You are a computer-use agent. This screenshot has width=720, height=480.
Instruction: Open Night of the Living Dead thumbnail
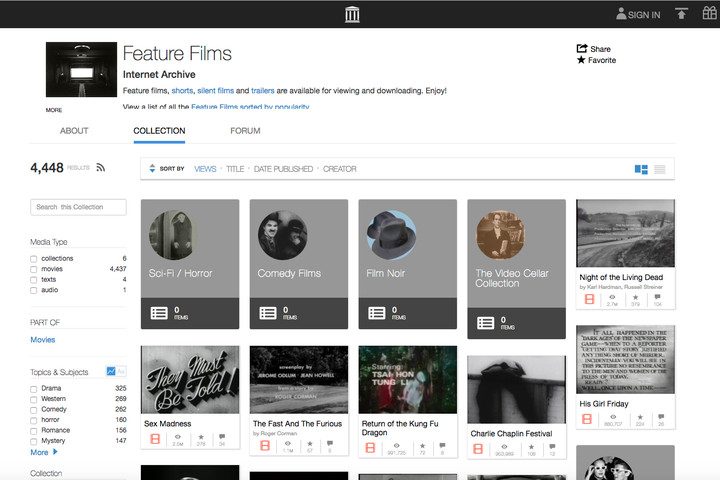[x=625, y=233]
